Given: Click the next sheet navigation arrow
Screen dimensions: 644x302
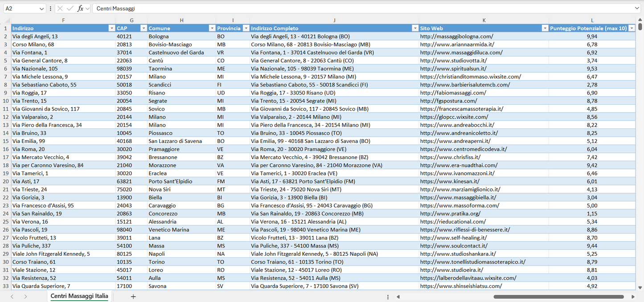Looking at the screenshot, I should click(25, 297).
